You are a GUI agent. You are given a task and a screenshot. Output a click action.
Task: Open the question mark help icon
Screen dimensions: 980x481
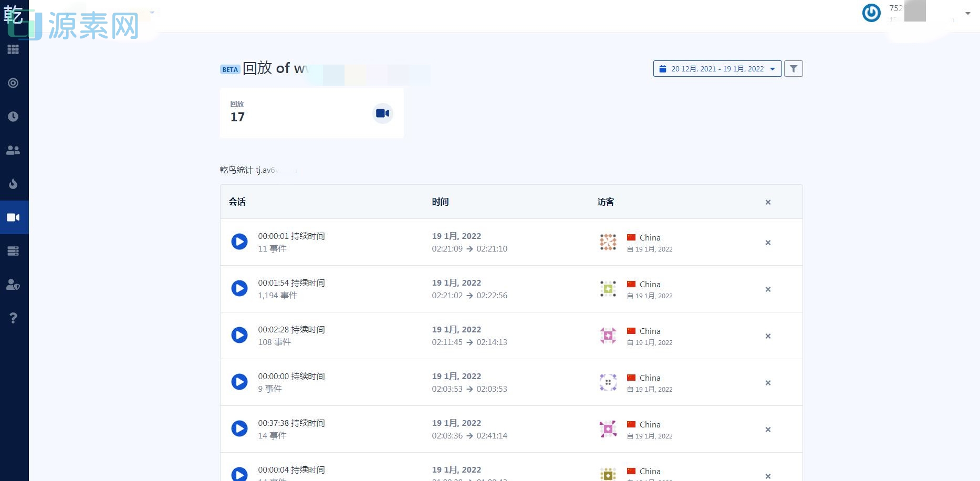(x=13, y=318)
